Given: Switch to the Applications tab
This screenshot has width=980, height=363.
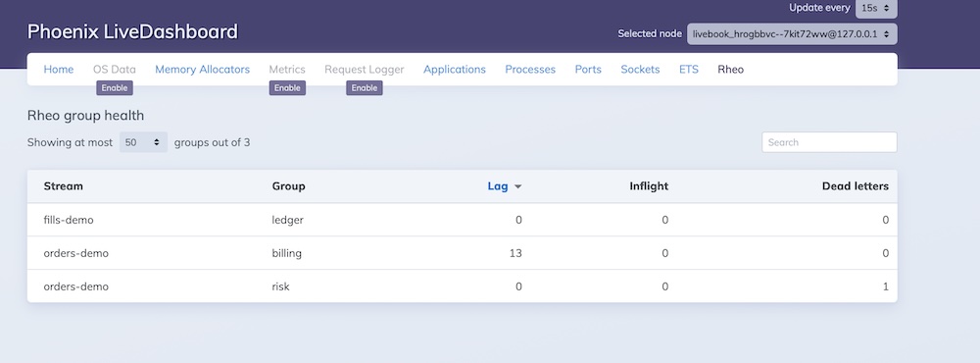Looking at the screenshot, I should (x=455, y=70).
